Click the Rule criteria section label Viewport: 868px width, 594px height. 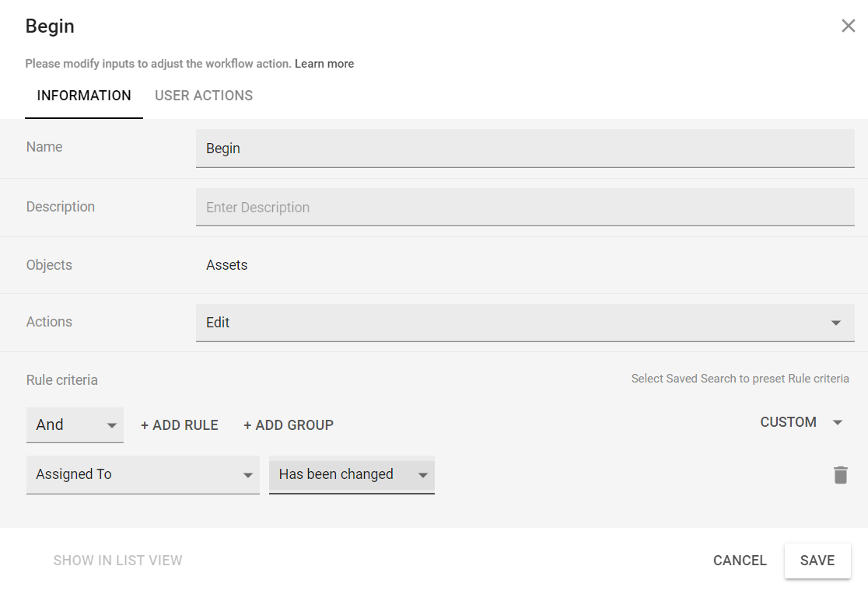click(62, 380)
